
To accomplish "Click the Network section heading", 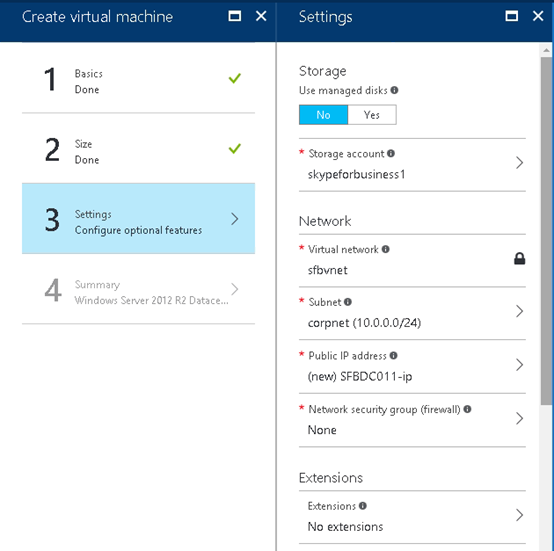I will pos(325,221).
